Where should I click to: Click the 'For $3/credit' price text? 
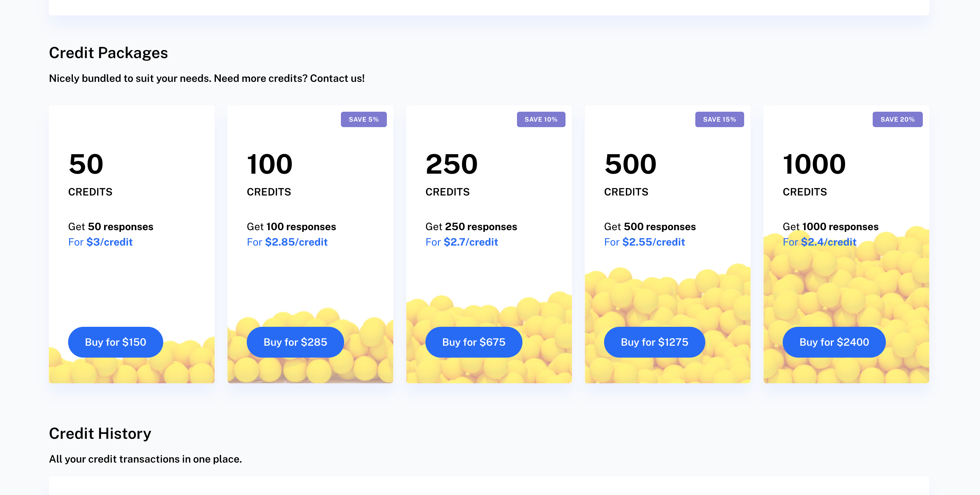tap(100, 242)
